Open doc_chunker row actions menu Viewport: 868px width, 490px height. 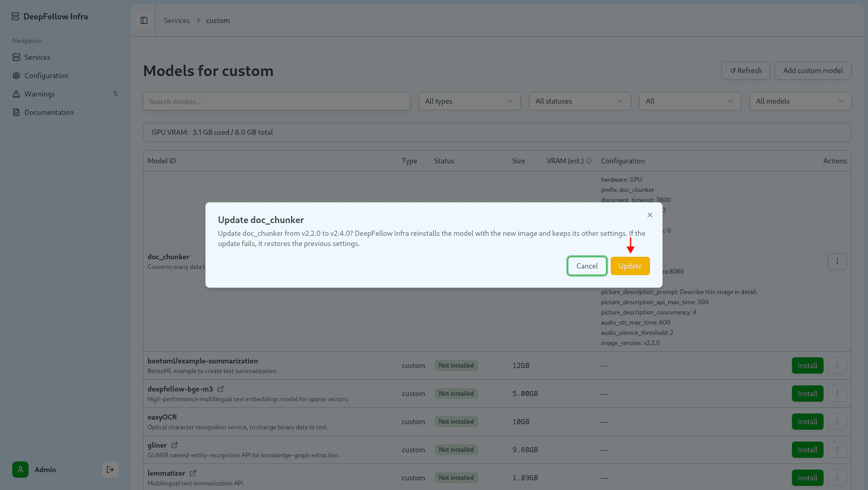(x=837, y=261)
